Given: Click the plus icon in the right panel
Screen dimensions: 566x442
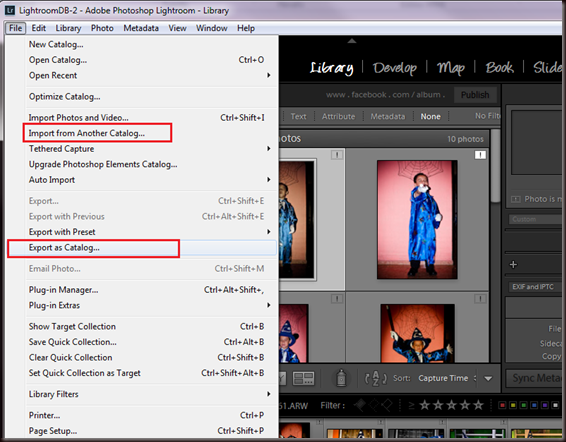Looking at the screenshot, I should [513, 265].
